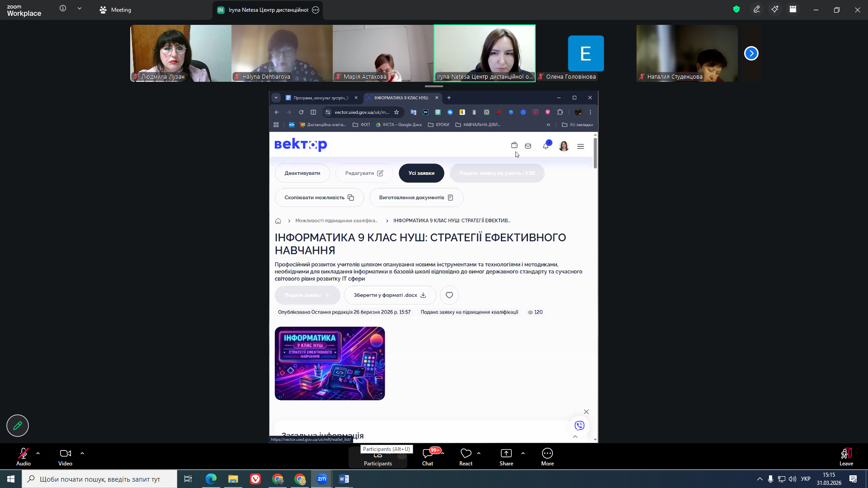The image size is (868, 488).
Task: Click the Share screen icon
Action: (506, 453)
